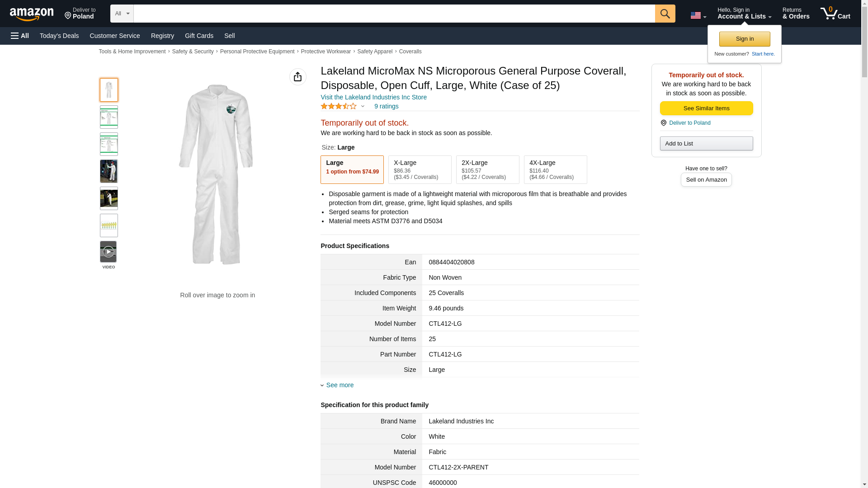Open the search category All dropdown
The image size is (868, 488).
122,14
